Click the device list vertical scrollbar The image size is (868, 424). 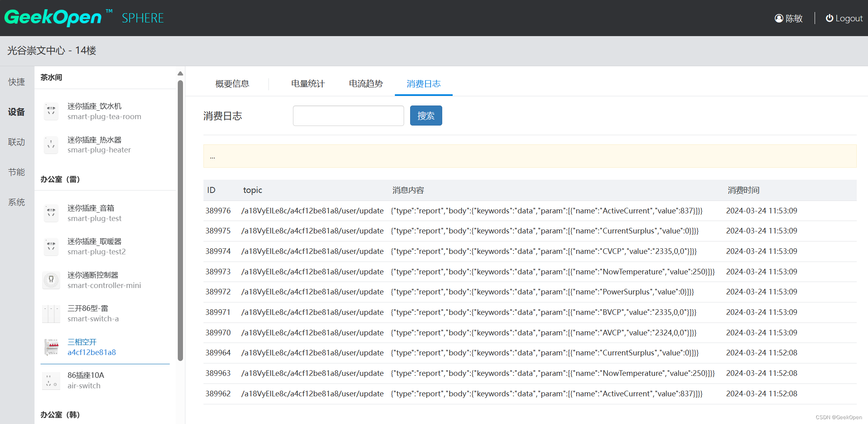point(180,221)
